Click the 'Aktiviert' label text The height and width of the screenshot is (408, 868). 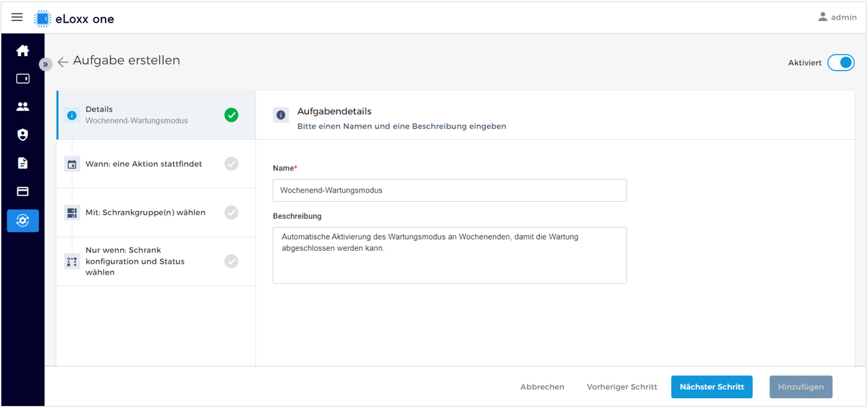point(805,63)
